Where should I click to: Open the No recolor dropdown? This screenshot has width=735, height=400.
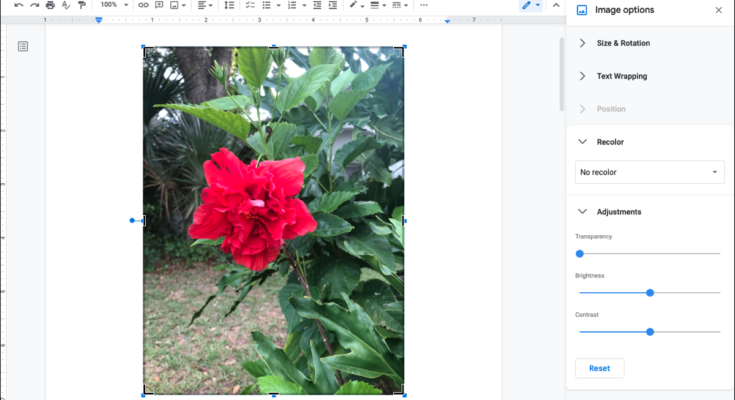coord(648,172)
